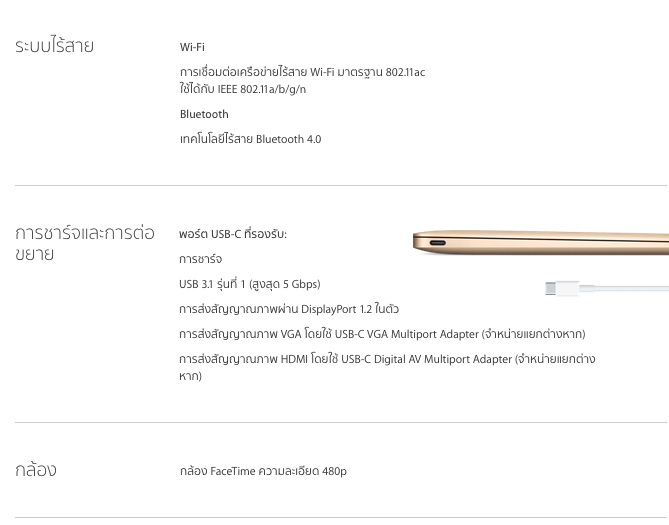The width and height of the screenshot is (669, 525).
Task: Click the divider line below the Bluetooth section
Action: 340,185
